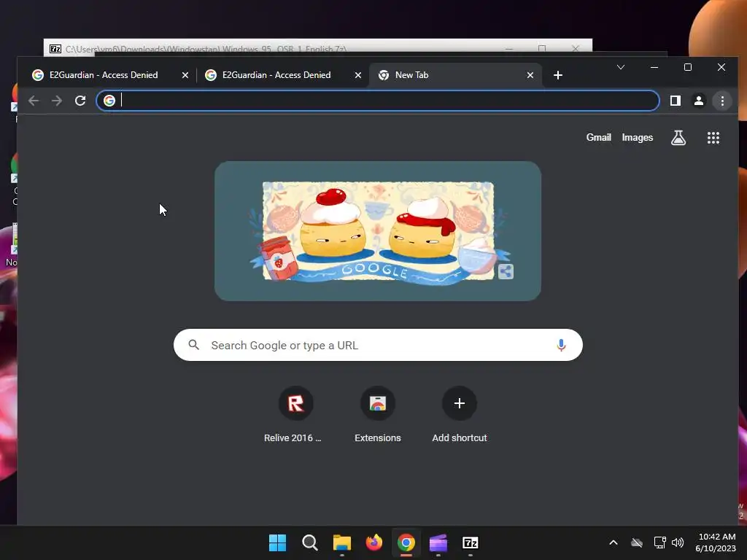
Task: Close the second E2Guardian tab
Action: 358,75
